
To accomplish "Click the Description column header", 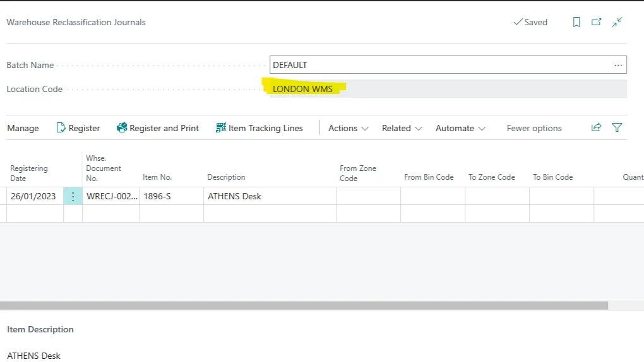I will (x=226, y=177).
